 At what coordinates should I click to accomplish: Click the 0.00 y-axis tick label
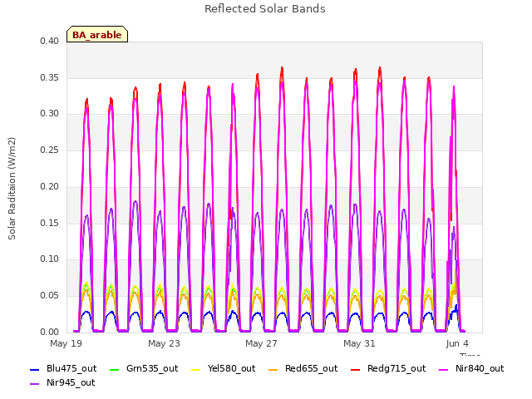click(x=50, y=332)
